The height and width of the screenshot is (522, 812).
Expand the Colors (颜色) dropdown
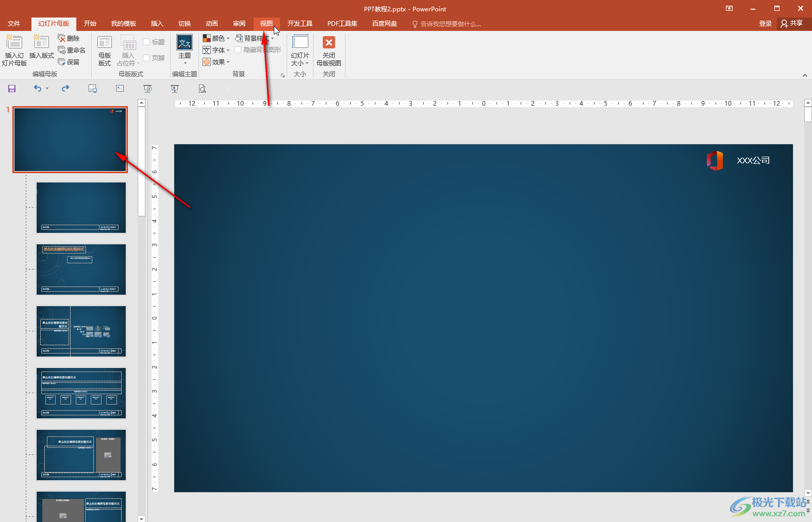(216, 38)
